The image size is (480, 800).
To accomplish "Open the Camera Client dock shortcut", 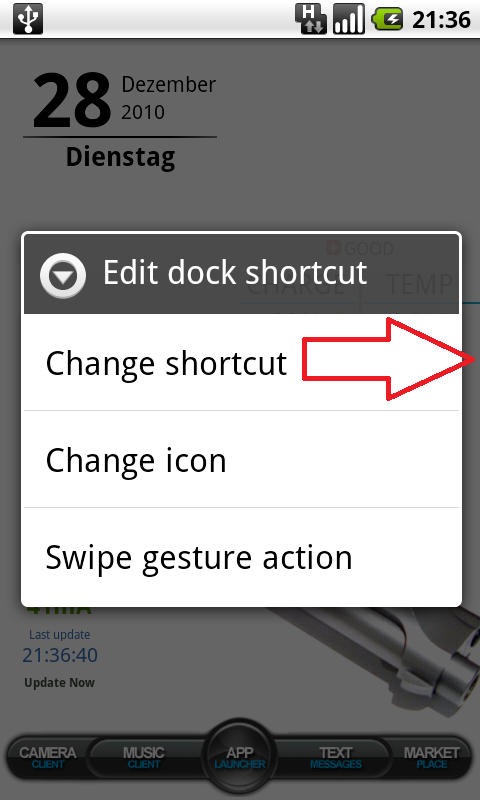I will point(48,758).
